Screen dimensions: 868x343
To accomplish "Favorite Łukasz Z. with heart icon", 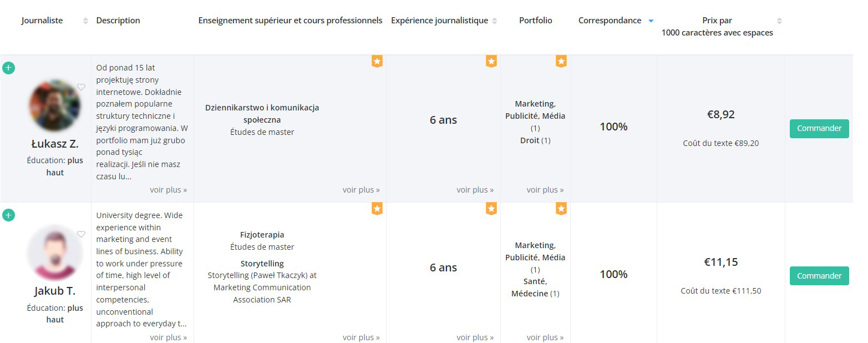I will (x=81, y=87).
